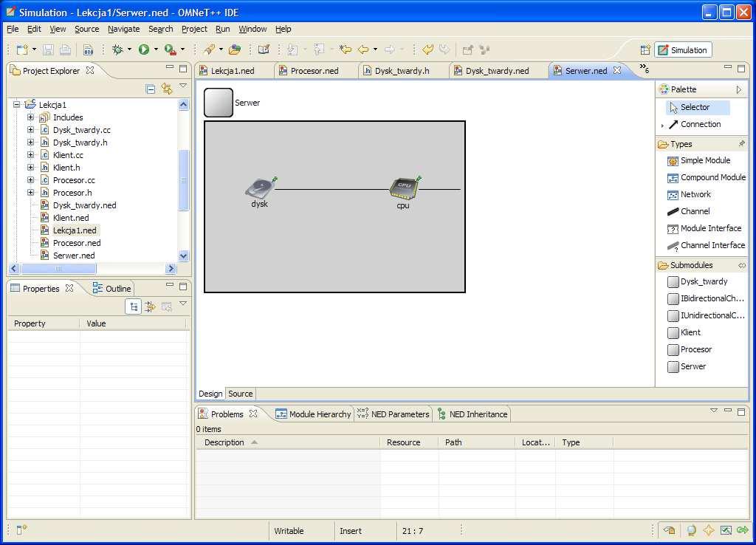Select the Serwer module type icon
Viewport: 756px width, 545px height.
coord(219,102)
